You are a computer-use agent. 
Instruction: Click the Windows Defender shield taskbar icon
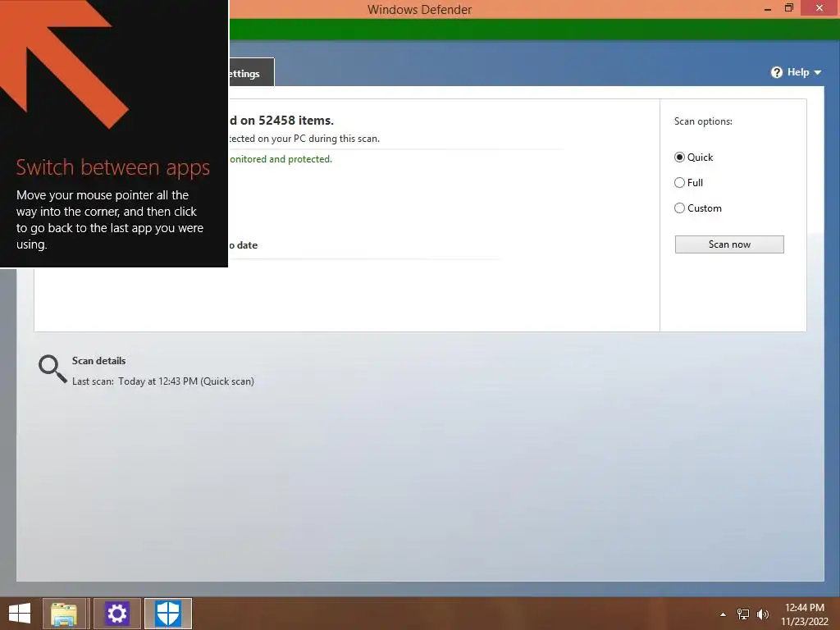pos(168,614)
